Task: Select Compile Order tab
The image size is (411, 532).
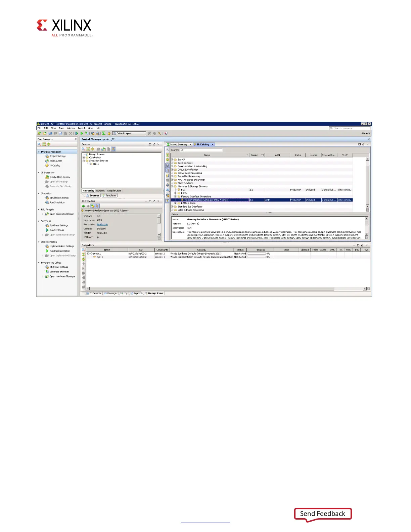Action: pyautogui.click(x=114, y=190)
